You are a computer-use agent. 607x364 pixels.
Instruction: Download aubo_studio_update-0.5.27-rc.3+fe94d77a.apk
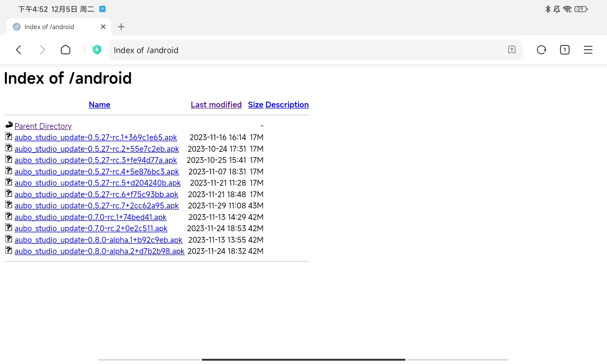click(96, 160)
